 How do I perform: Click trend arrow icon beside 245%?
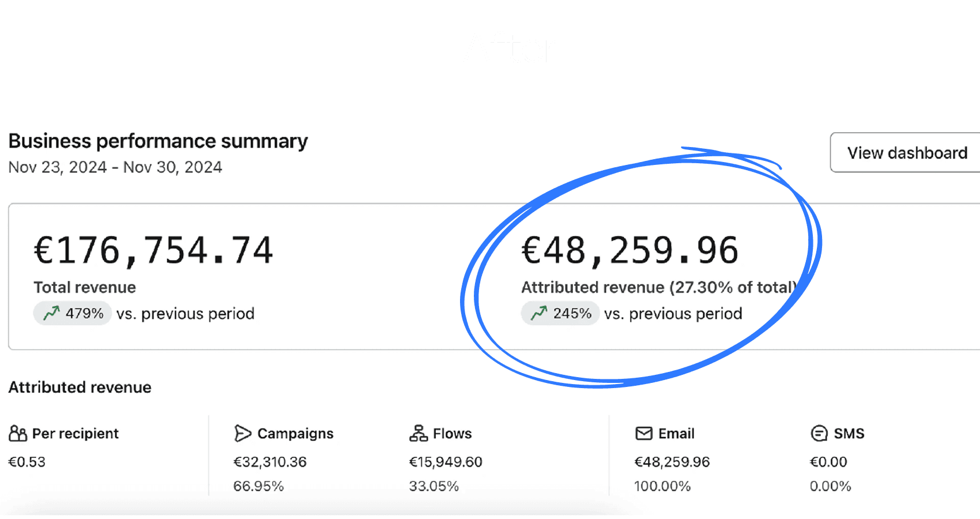540,313
